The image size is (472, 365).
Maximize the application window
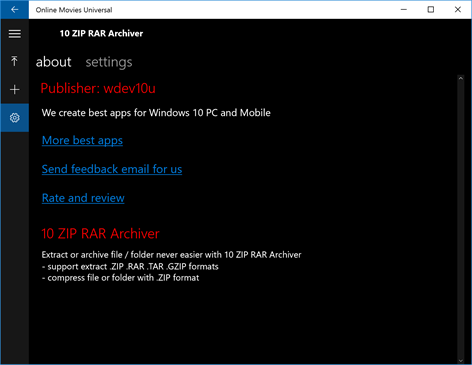[x=431, y=9]
